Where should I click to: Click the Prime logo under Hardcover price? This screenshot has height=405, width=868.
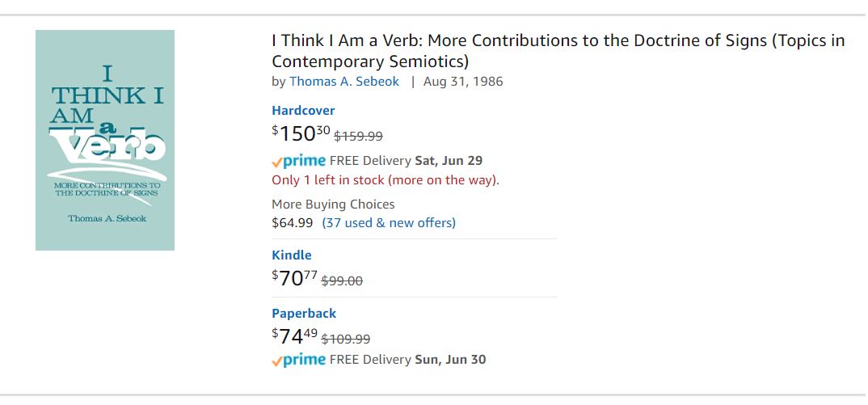(299, 160)
